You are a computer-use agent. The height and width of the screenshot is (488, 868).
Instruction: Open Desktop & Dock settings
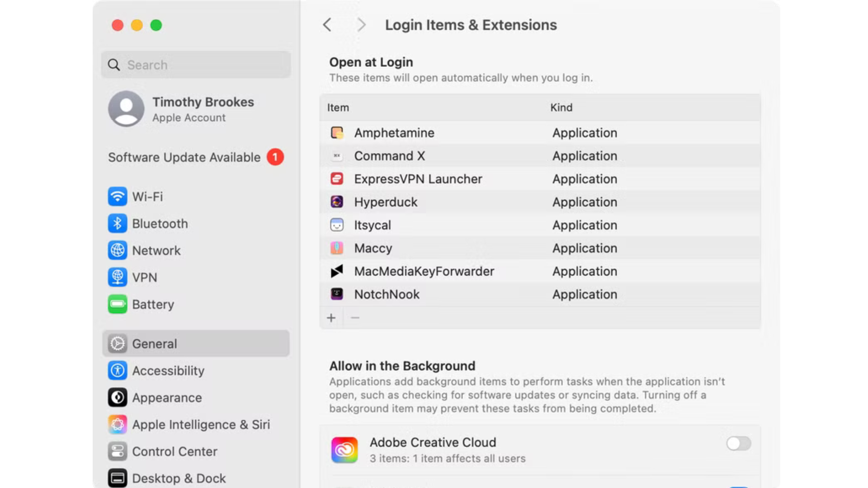tap(179, 478)
